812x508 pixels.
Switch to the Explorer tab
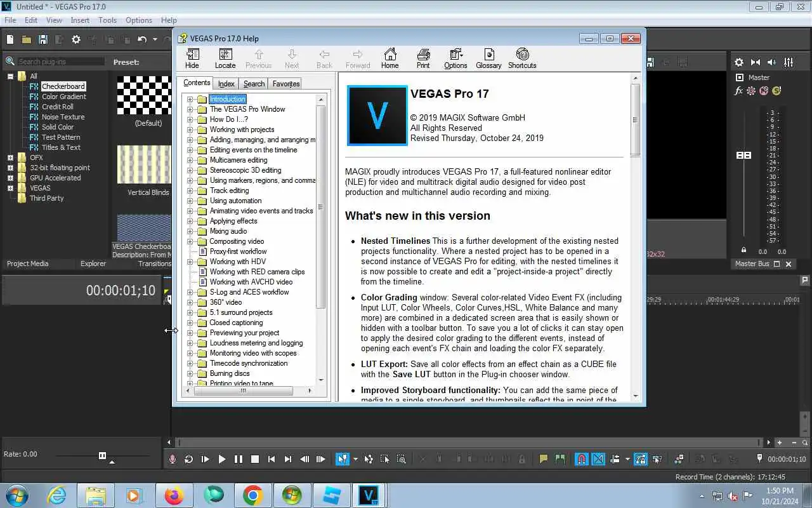[x=93, y=264]
